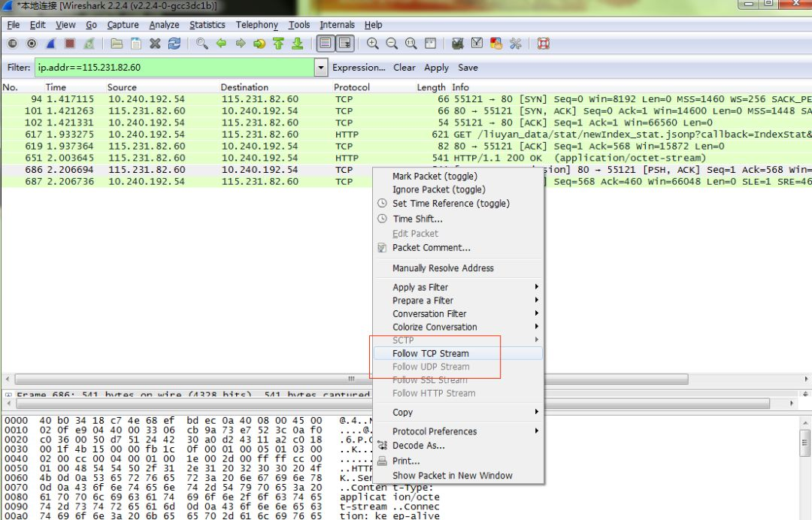Viewport: 812px width, 520px height.
Task: Open a capture file via folder icon
Action: click(117, 44)
